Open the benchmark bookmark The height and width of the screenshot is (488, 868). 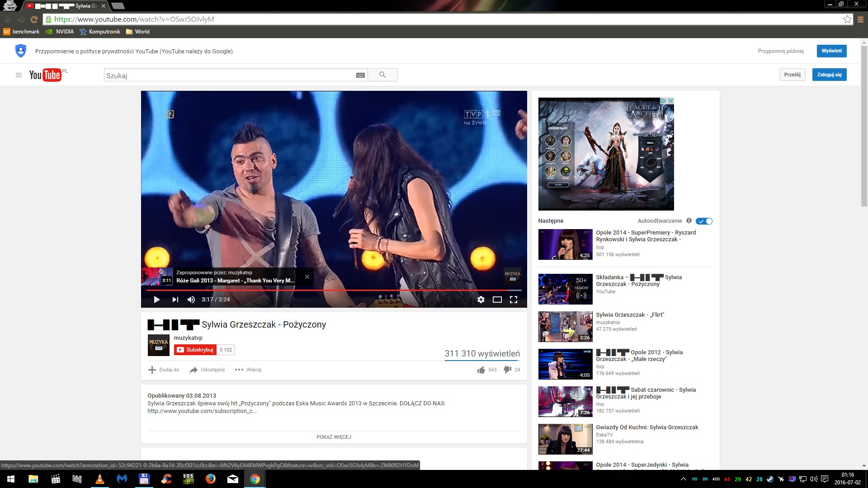coord(21,32)
